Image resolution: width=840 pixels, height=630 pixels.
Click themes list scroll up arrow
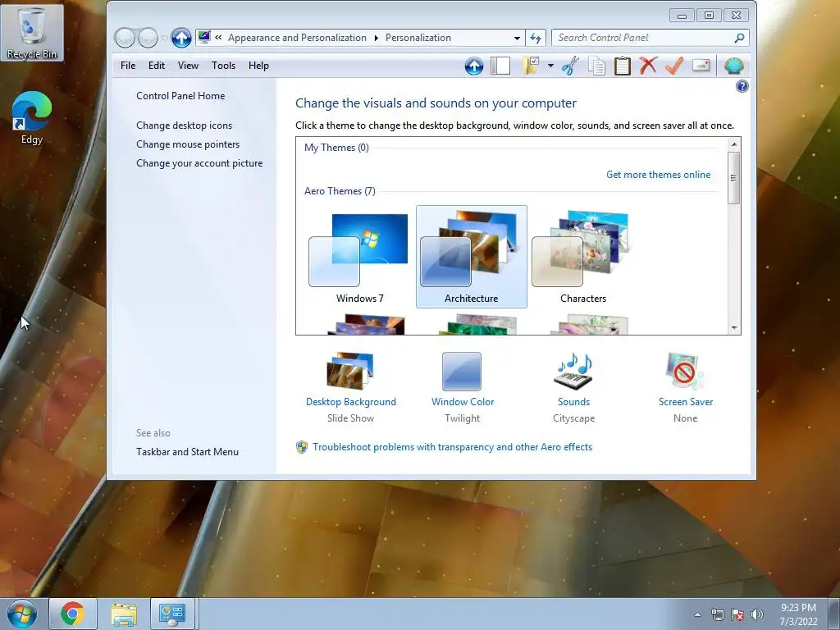coord(734,144)
